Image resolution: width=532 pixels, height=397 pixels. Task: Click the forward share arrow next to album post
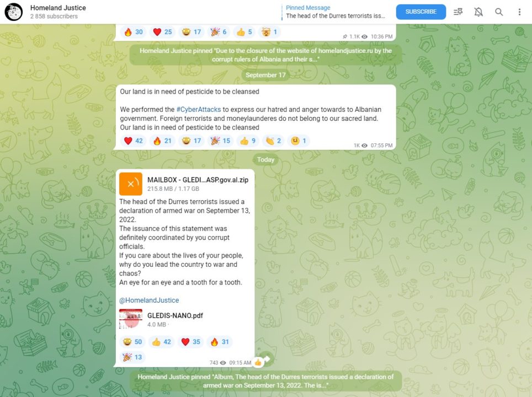tap(267, 360)
